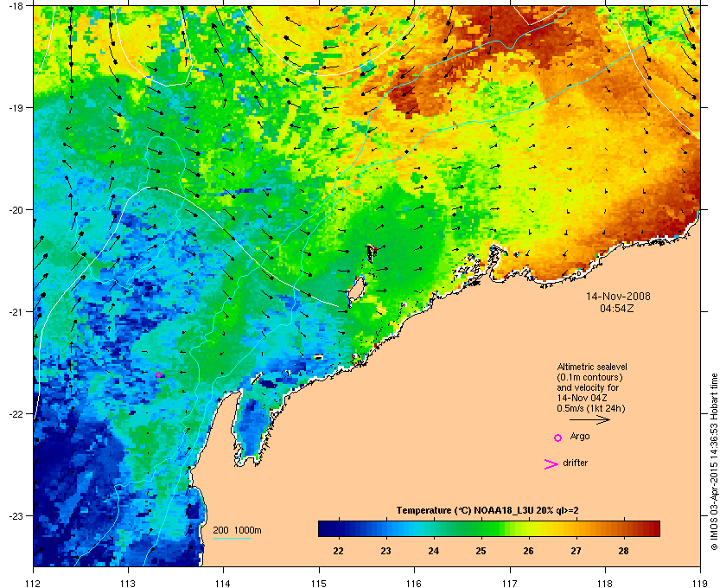Click the velocity scale arrow in legend
726x588 pixels.
[x=589, y=419]
